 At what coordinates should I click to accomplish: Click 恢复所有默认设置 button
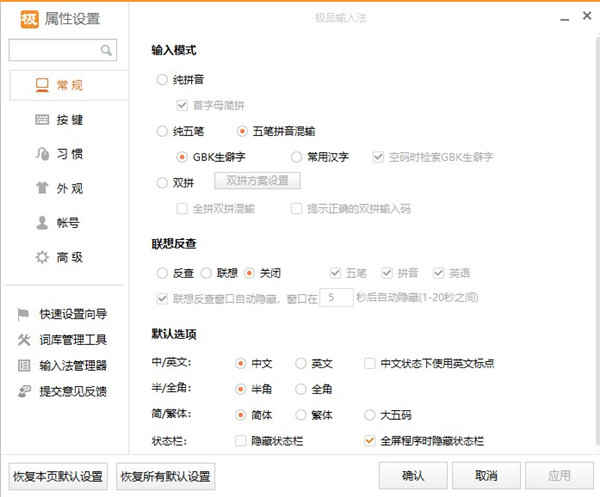click(x=166, y=476)
